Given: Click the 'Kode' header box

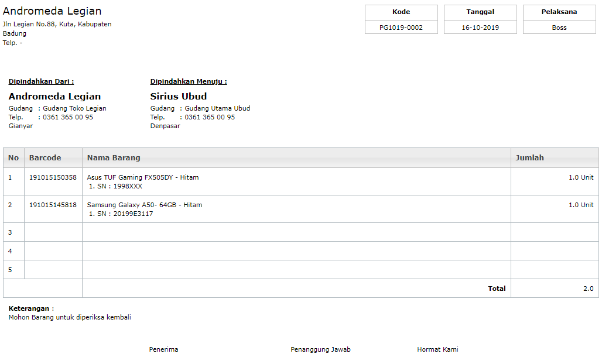Looking at the screenshot, I should [x=401, y=12].
